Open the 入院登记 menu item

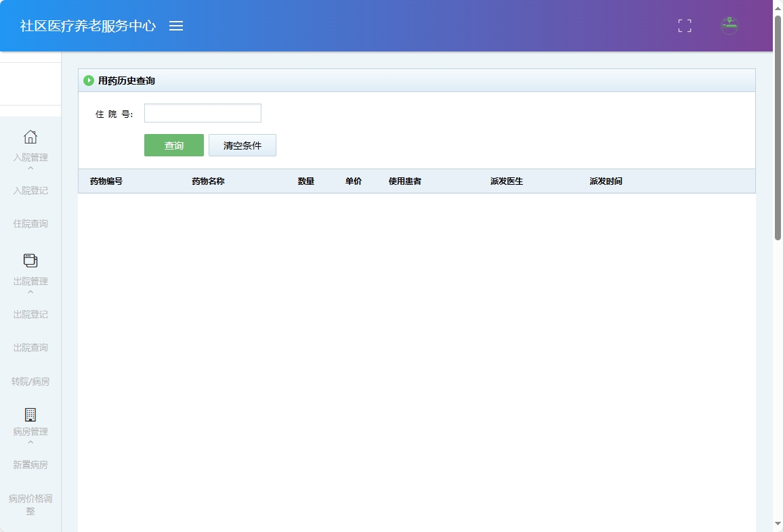coord(30,190)
